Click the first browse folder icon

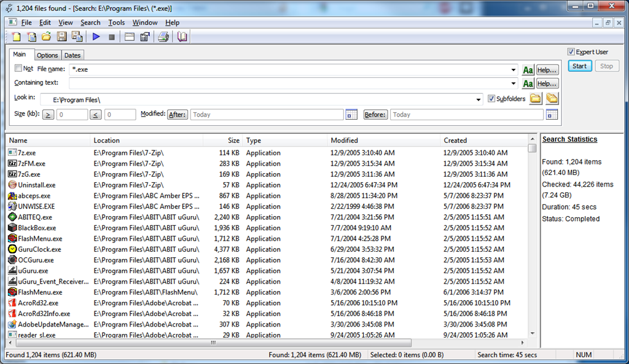[535, 99]
